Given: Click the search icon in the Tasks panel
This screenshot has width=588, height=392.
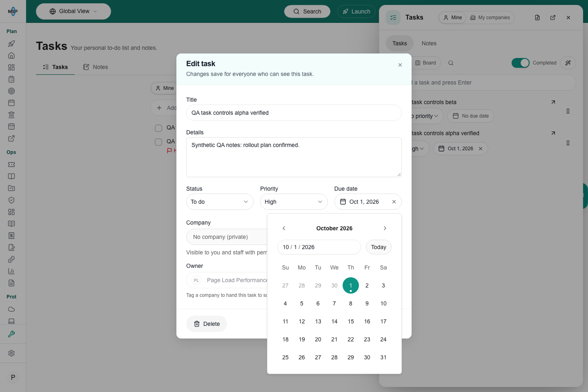Looking at the screenshot, I should pos(451,63).
